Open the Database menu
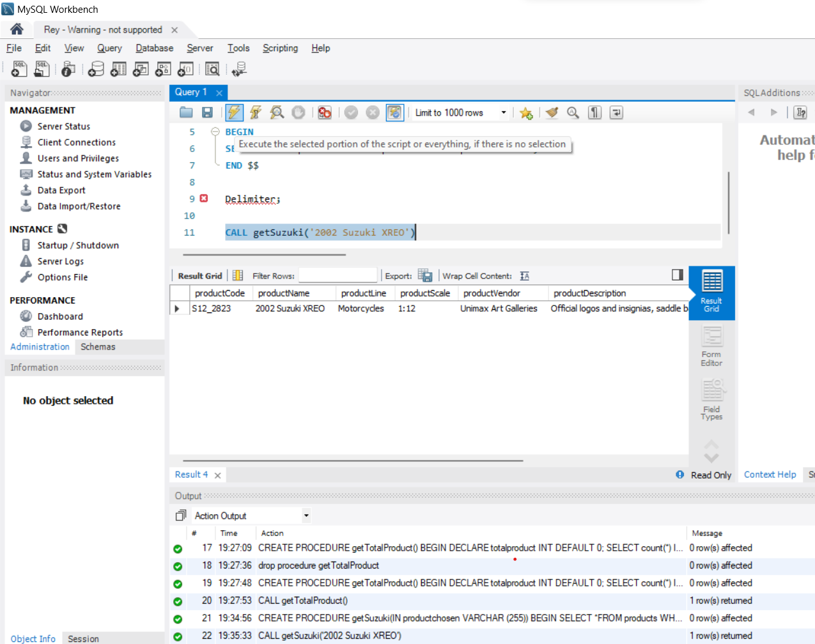Image resolution: width=815 pixels, height=644 pixels. click(154, 48)
